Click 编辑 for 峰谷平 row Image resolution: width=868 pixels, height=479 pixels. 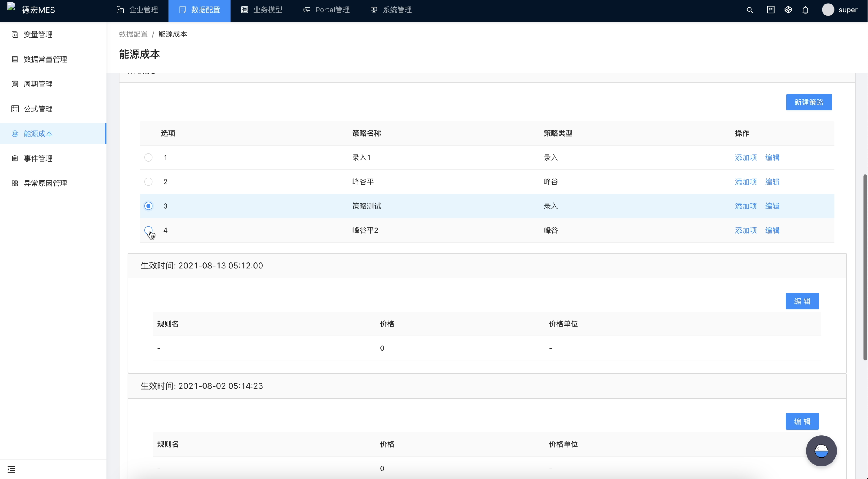pos(772,182)
